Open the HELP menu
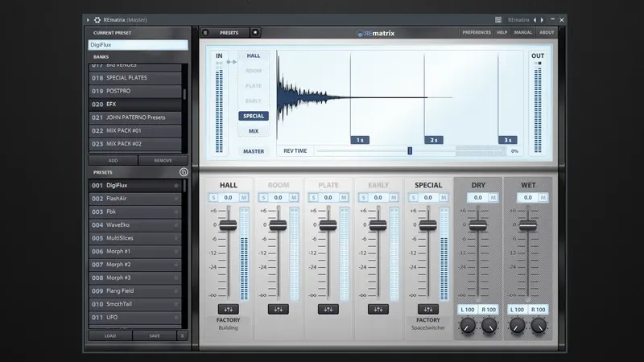The width and height of the screenshot is (644, 362). 502,32
